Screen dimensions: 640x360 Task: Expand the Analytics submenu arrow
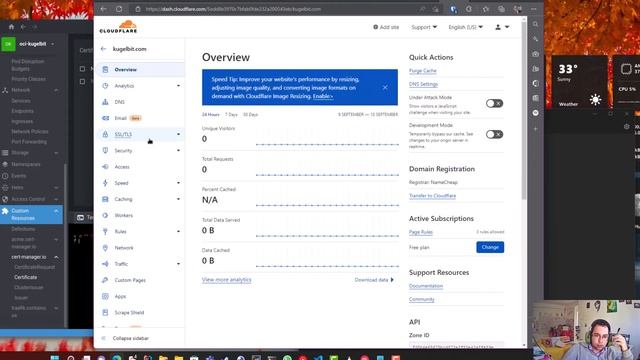coord(178,86)
